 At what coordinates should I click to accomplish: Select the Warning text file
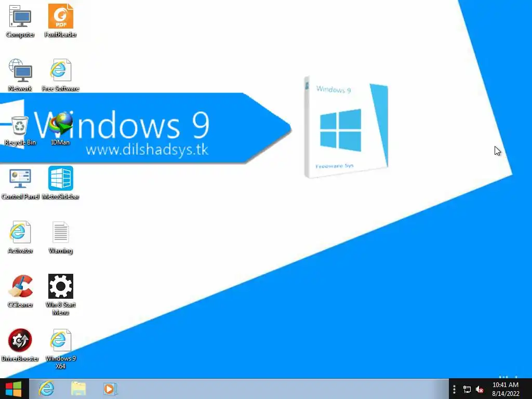click(60, 237)
